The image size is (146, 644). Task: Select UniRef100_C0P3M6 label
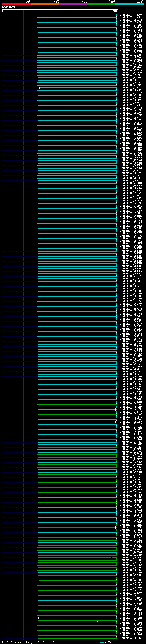131,588
